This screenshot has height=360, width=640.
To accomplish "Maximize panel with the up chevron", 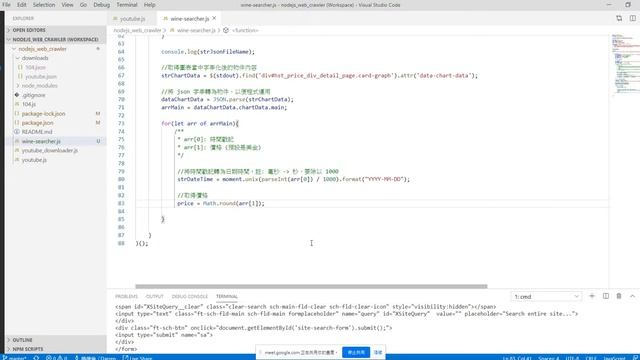I will point(632,296).
